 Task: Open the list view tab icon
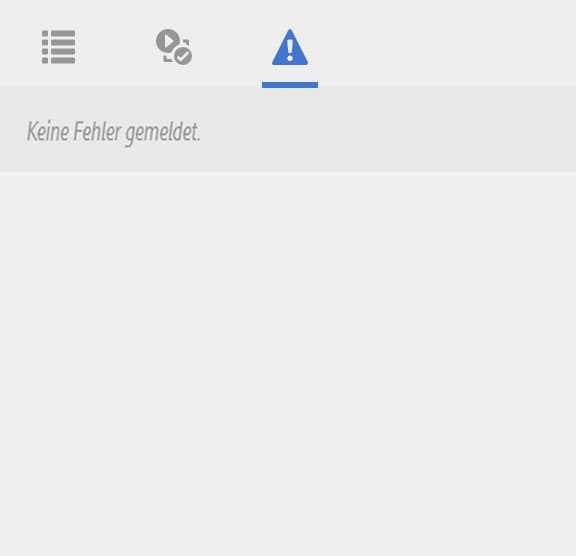tap(59, 47)
